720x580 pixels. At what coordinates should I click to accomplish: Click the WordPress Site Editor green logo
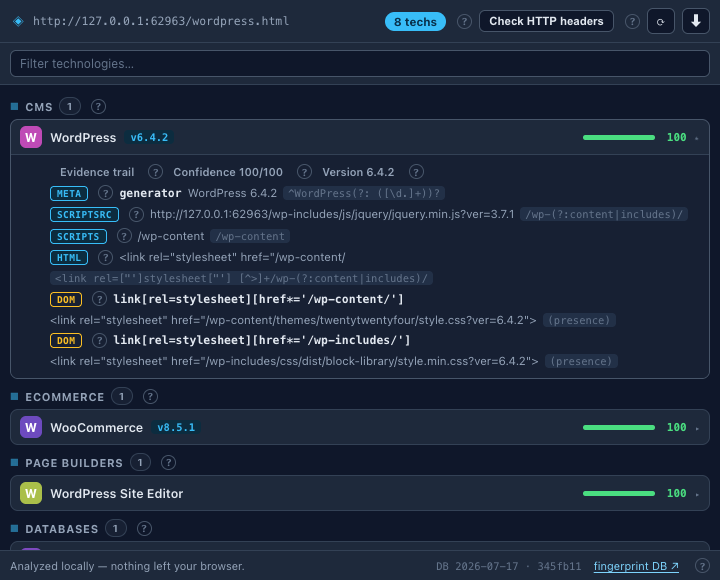[31, 493]
